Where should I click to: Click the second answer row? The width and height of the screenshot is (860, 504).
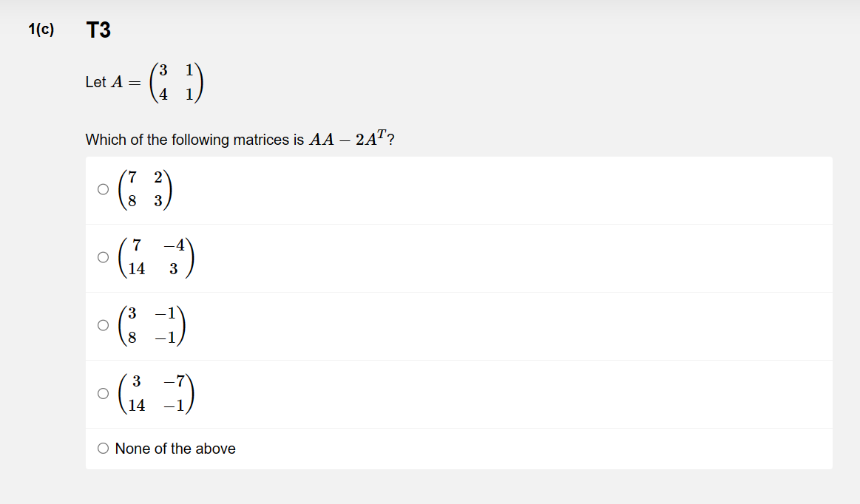click(296, 258)
